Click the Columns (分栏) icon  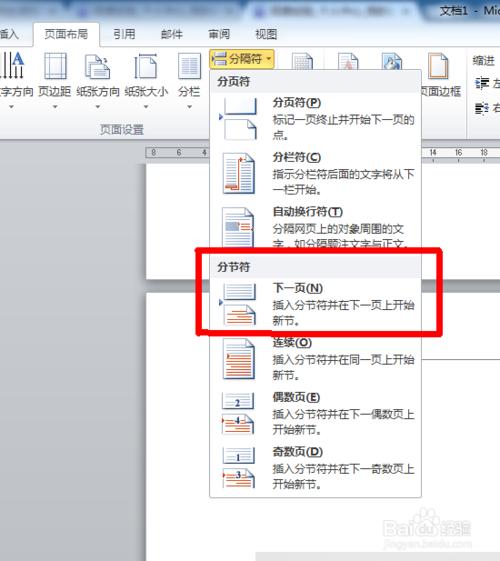(x=189, y=66)
